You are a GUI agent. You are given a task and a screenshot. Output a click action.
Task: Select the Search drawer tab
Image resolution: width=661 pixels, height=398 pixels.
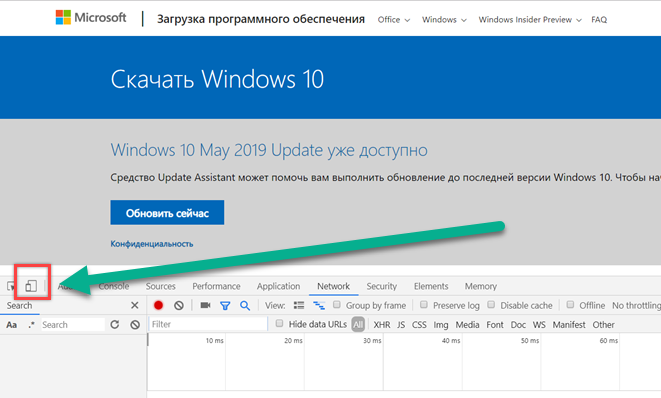pyautogui.click(x=19, y=306)
